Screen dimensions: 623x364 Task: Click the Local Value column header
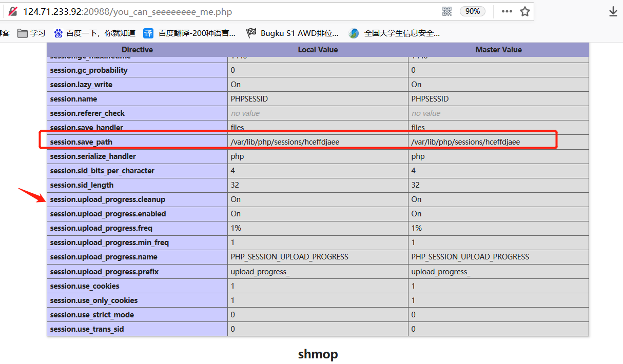coord(318,50)
